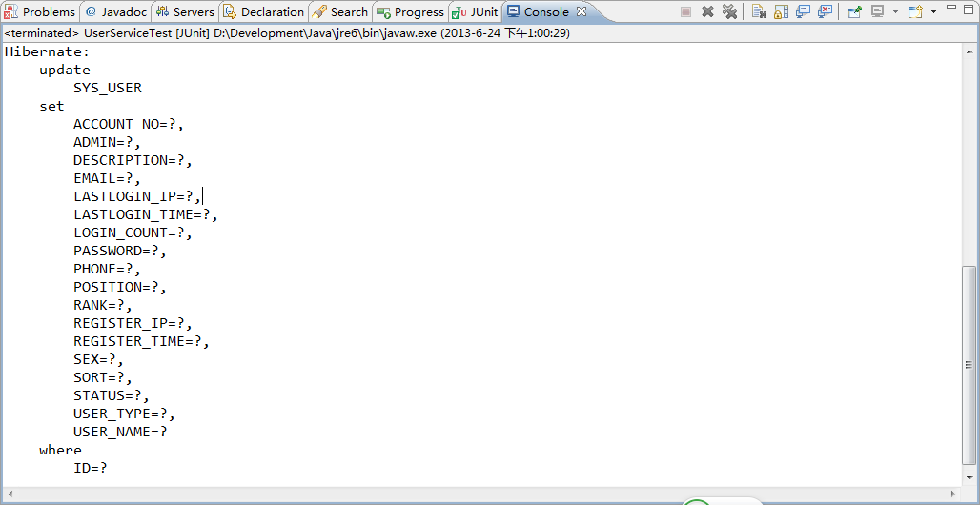Click the 'LASTLOGIN_IP=?,' line
Image resolution: width=980 pixels, height=505 pixels.
point(137,196)
